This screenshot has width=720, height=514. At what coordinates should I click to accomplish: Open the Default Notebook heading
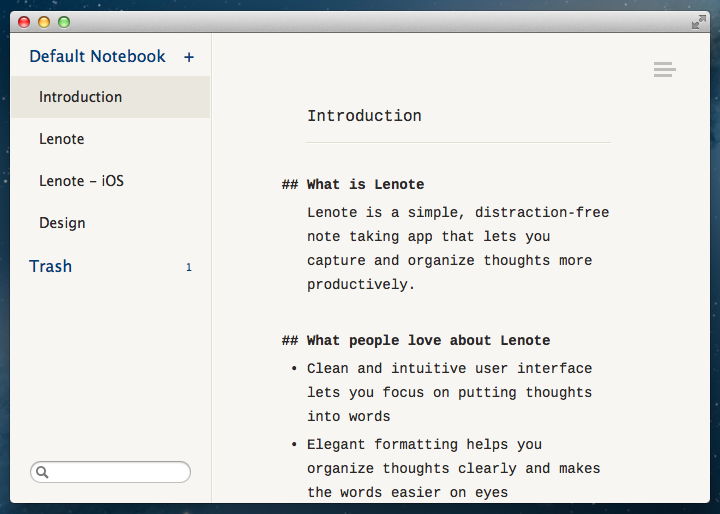click(97, 56)
